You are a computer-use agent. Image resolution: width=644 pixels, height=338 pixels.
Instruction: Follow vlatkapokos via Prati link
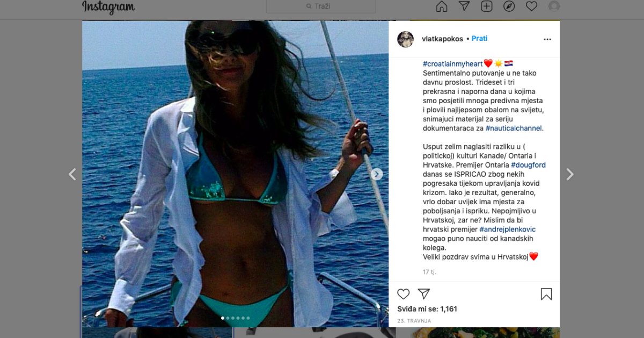coord(479,39)
